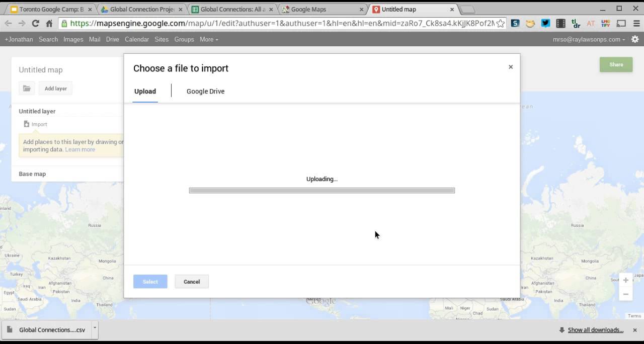
Task: Open the Google Cast extension
Action: pos(621,23)
